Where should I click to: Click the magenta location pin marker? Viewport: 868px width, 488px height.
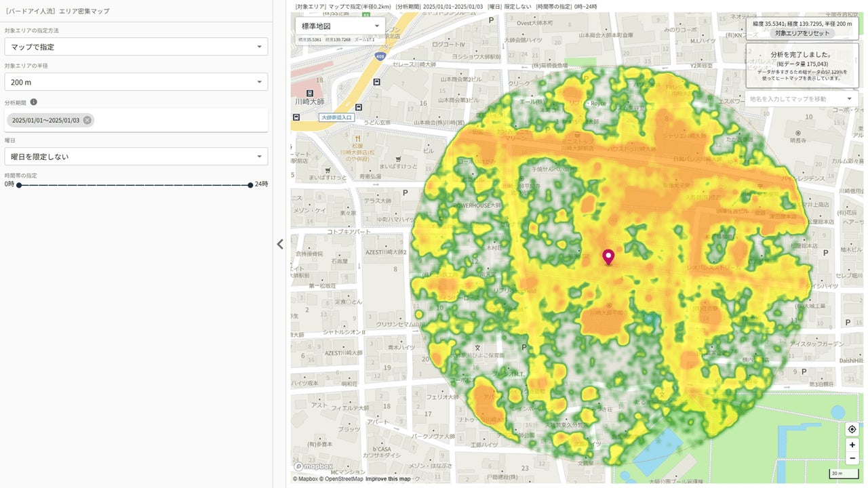(x=608, y=257)
